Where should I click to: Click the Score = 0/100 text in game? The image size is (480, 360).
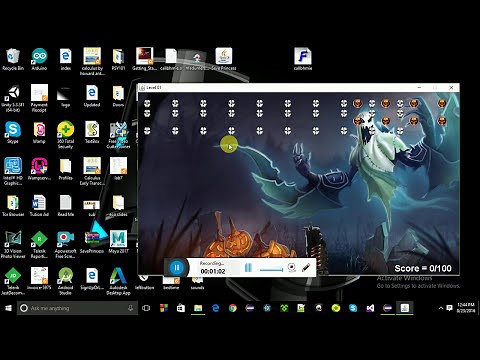[423, 268]
